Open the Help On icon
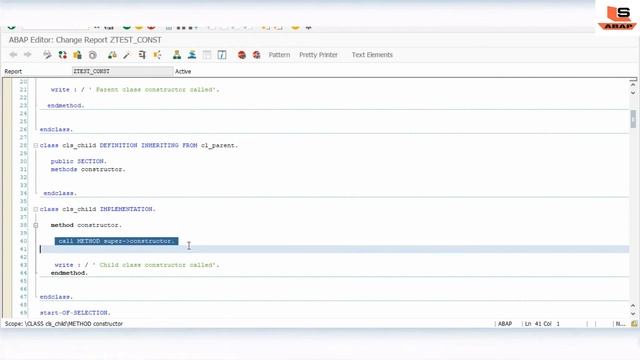The width and height of the screenshot is (640, 360). (222, 55)
